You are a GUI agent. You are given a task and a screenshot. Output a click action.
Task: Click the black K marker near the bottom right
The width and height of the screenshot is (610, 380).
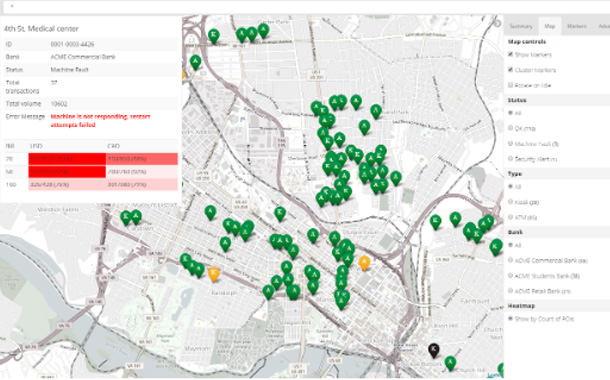tap(434, 350)
